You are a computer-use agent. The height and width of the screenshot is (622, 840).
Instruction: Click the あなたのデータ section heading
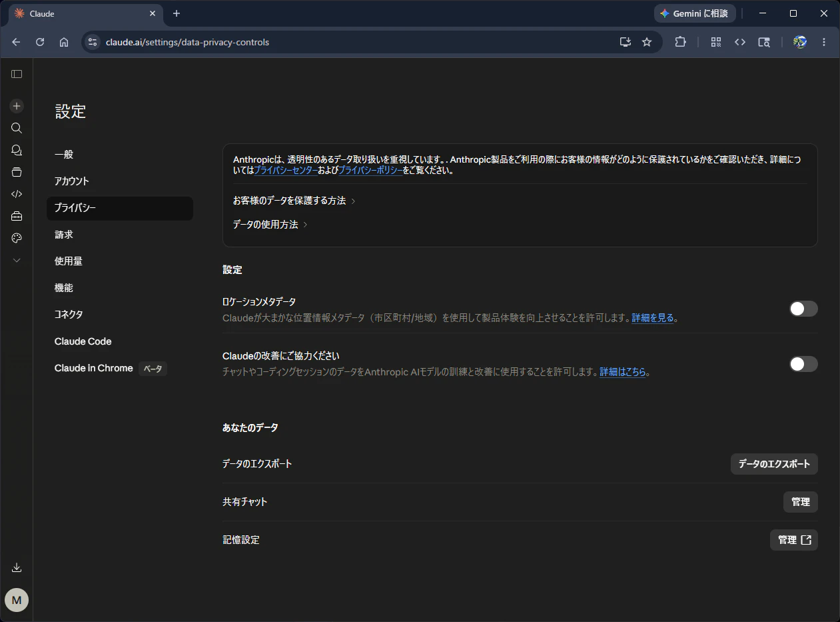(250, 427)
